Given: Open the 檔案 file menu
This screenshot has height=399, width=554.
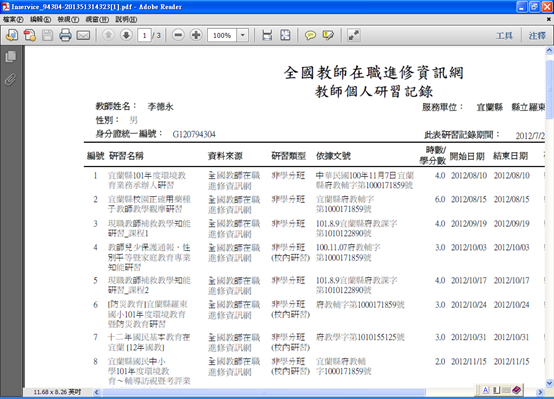Looking at the screenshot, I should point(13,19).
